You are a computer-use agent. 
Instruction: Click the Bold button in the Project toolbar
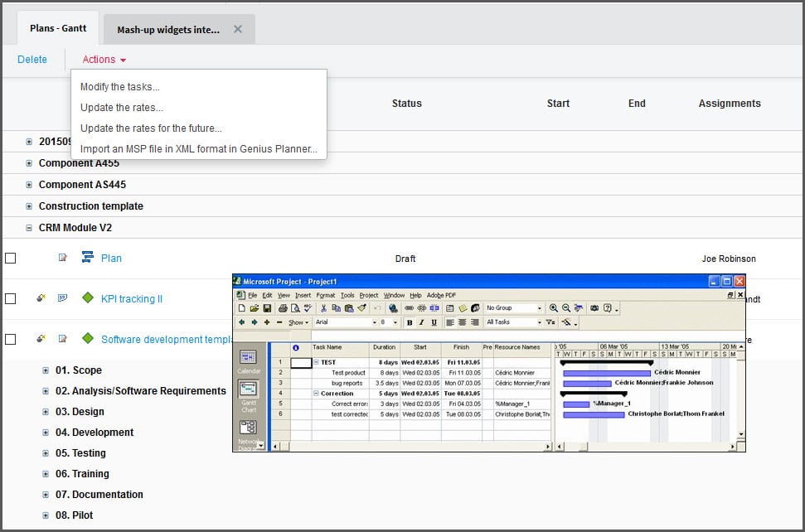tap(410, 322)
